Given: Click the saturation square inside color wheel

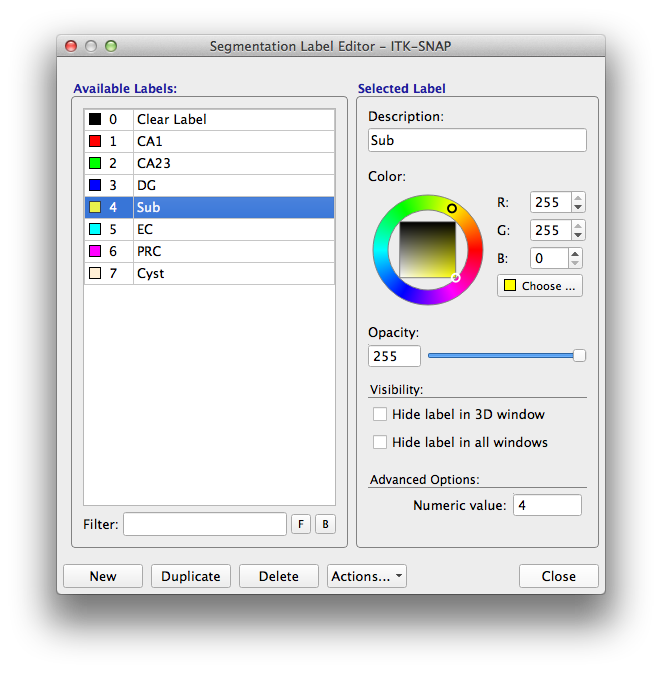Looking at the screenshot, I should 428,250.
